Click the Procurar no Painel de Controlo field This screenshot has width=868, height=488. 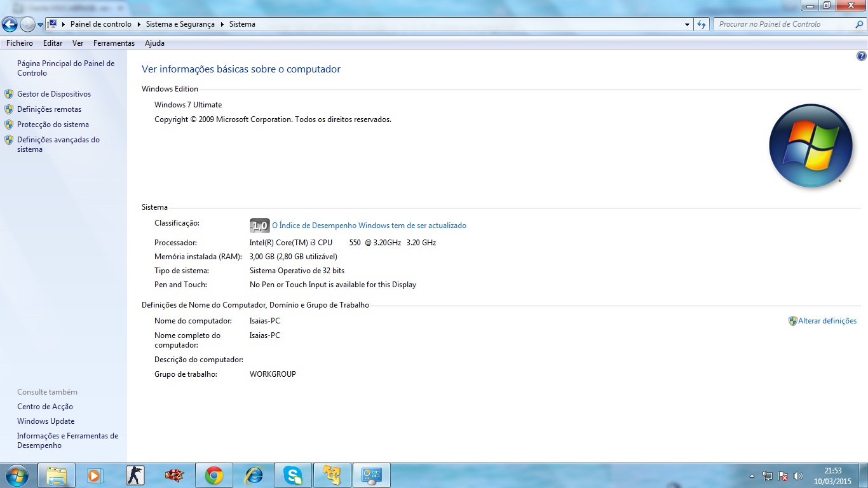(x=783, y=24)
